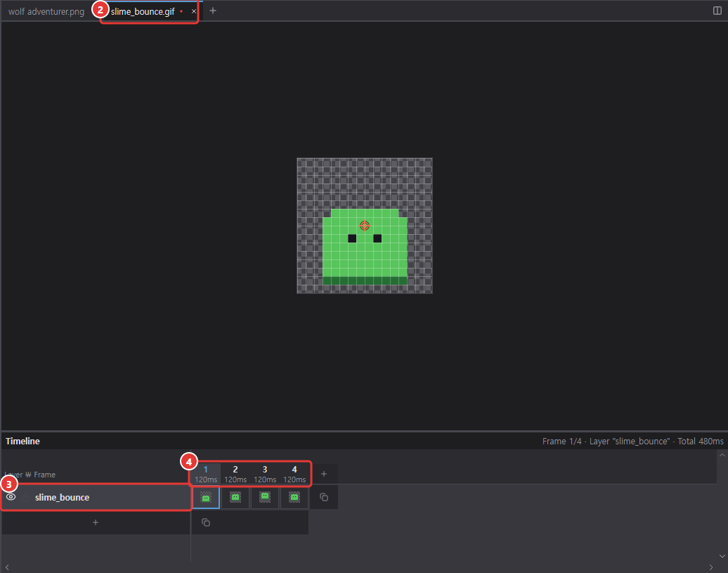Click the timeline scroll left arrow

(7, 567)
